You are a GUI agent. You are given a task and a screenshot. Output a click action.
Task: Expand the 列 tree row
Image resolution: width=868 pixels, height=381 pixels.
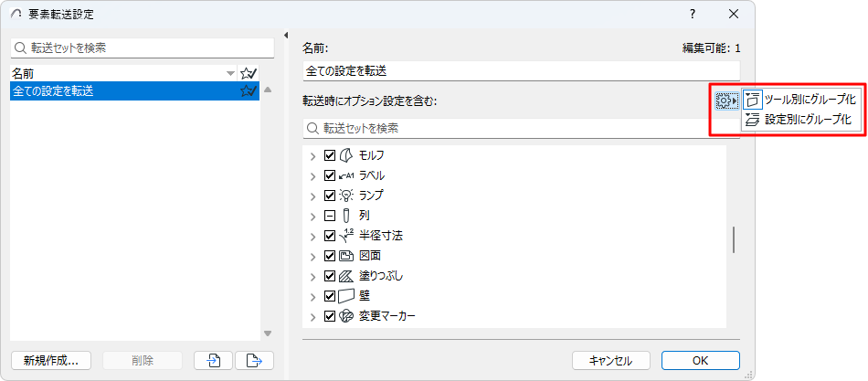(x=312, y=216)
